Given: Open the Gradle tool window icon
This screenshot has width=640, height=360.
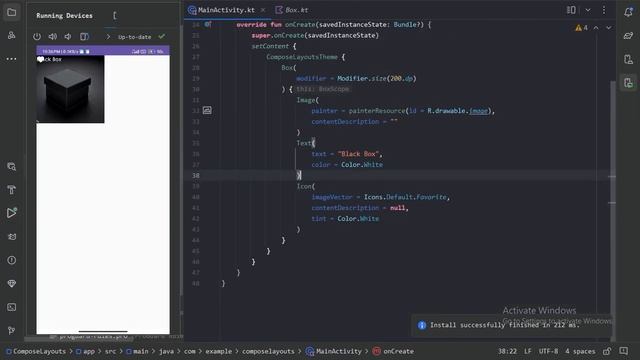Looking at the screenshot, I should (629, 36).
